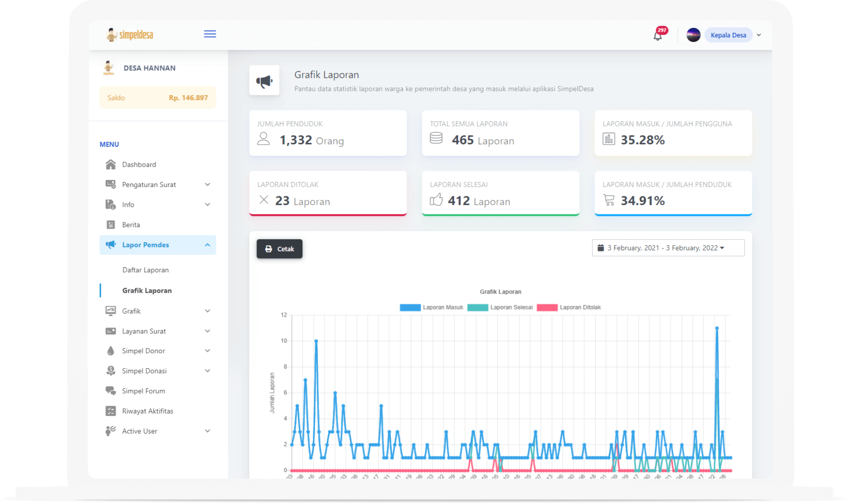Click the user profile avatar

tap(693, 35)
